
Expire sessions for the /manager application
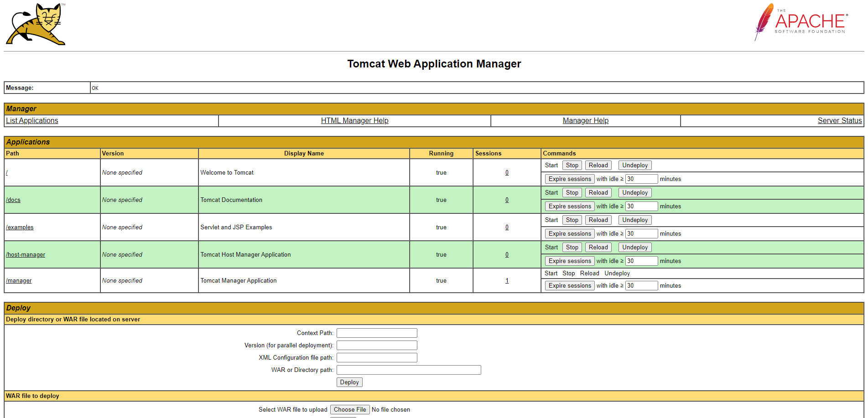[x=570, y=286]
